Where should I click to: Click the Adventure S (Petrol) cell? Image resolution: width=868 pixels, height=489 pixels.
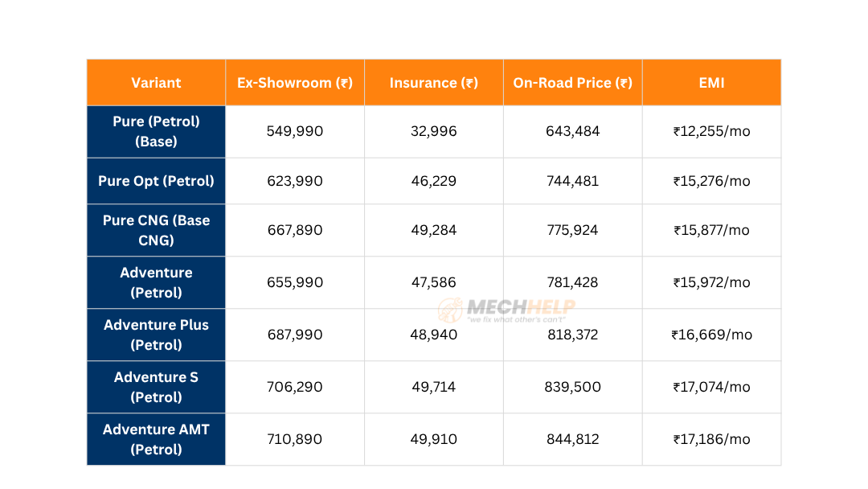[x=156, y=387]
